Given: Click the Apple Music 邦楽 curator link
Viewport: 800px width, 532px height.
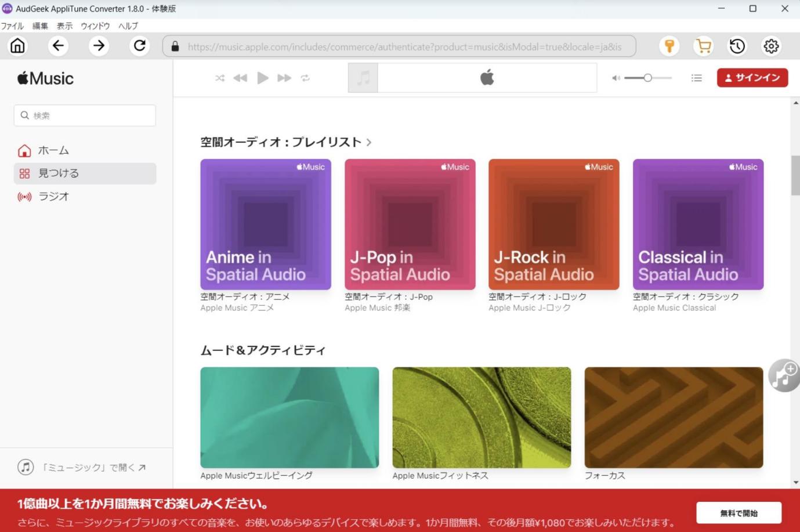Looking at the screenshot, I should [x=378, y=308].
